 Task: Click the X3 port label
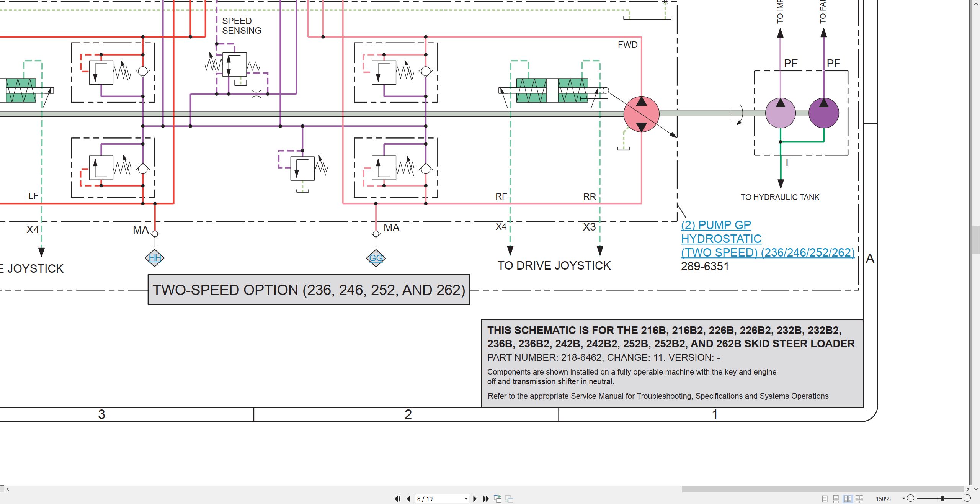click(x=589, y=227)
